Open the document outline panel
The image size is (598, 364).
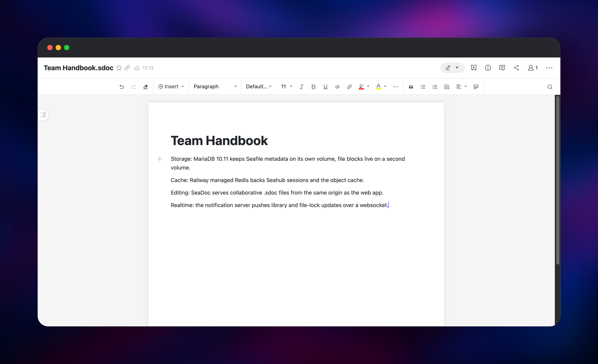[x=43, y=115]
